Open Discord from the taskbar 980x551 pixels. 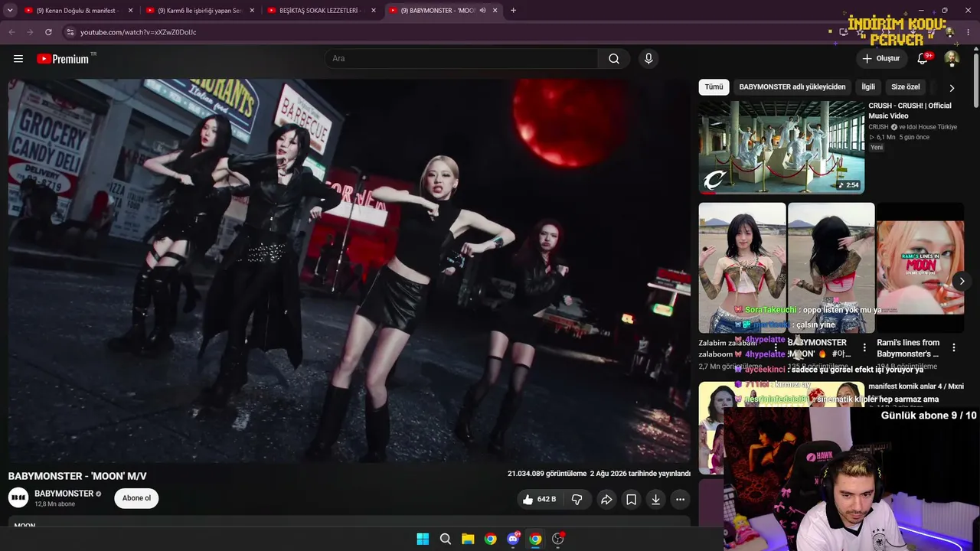(x=513, y=539)
